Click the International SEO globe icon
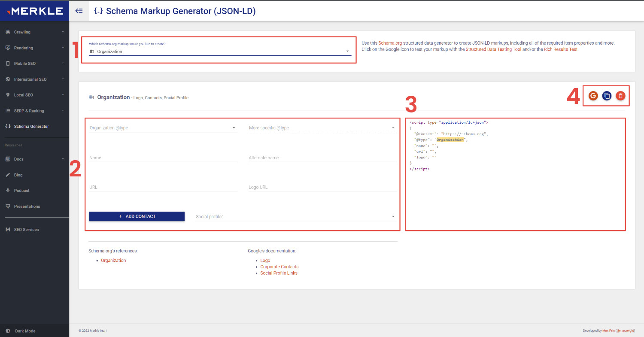This screenshot has width=644, height=337. (x=8, y=79)
